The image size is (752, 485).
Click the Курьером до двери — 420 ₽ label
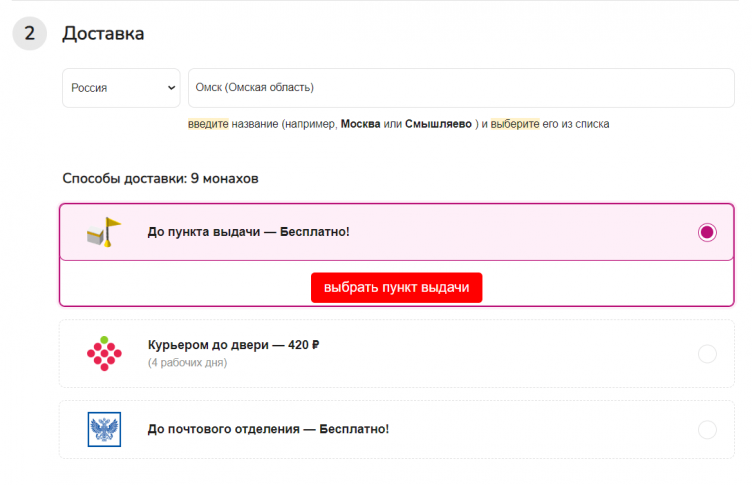[234, 345]
